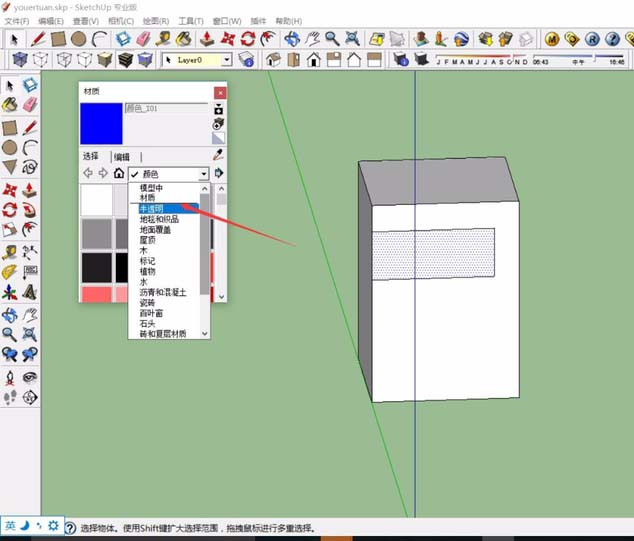This screenshot has width=634, height=541.
Task: Click the blue material preview swatch
Action: click(x=101, y=126)
